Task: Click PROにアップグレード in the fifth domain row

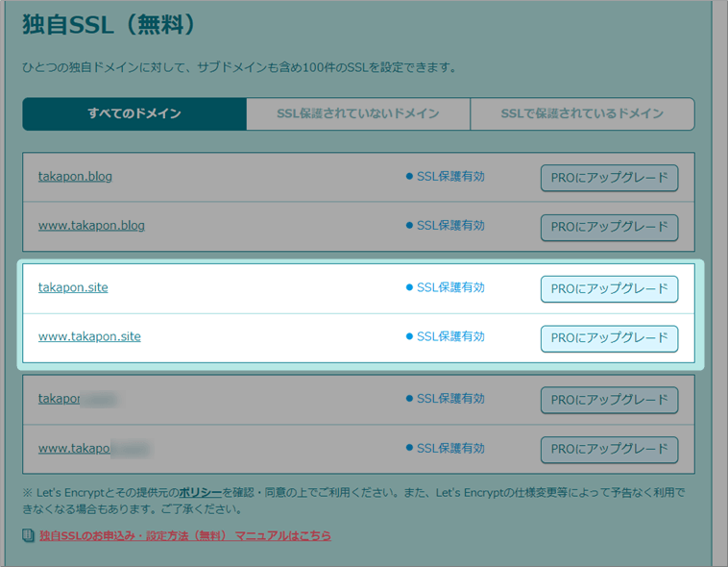Action: [609, 400]
